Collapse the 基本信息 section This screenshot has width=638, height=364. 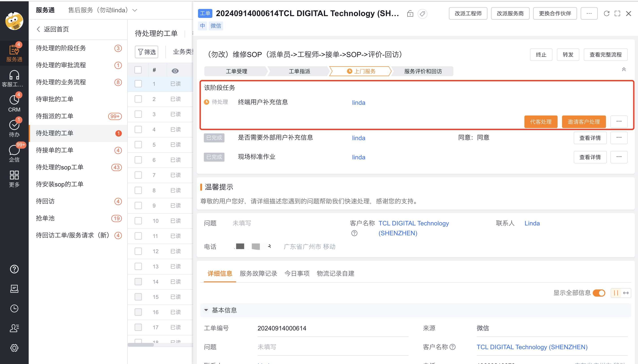206,310
